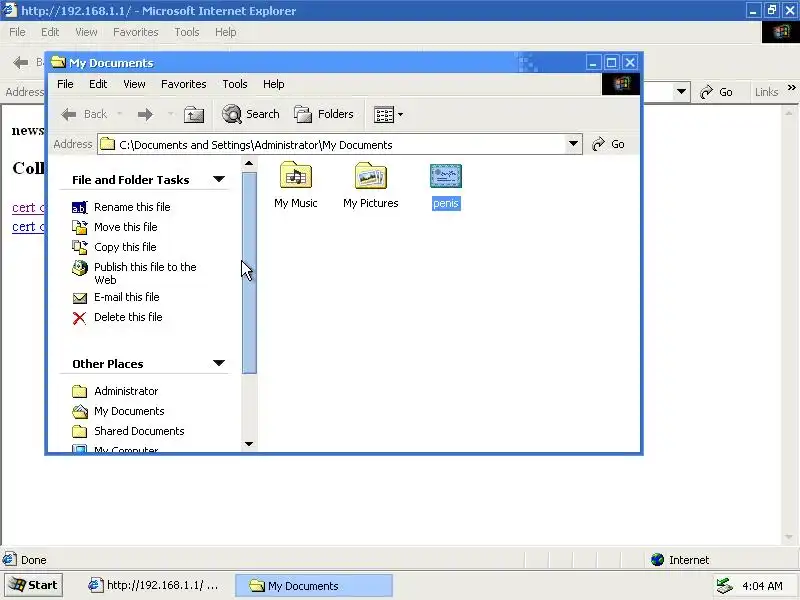Click the second cert link in the webpage
Screen dimensions: 800x600
(29, 227)
